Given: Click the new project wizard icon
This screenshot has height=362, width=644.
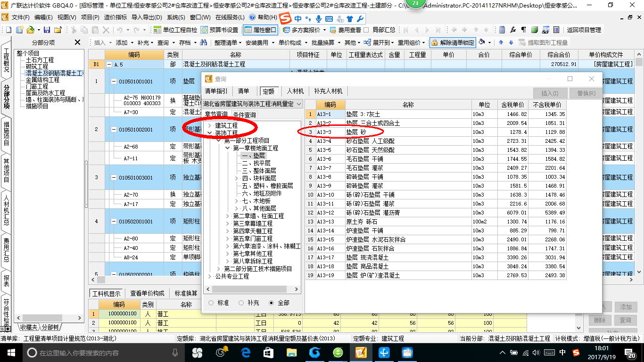Looking at the screenshot, I should tap(20, 30).
